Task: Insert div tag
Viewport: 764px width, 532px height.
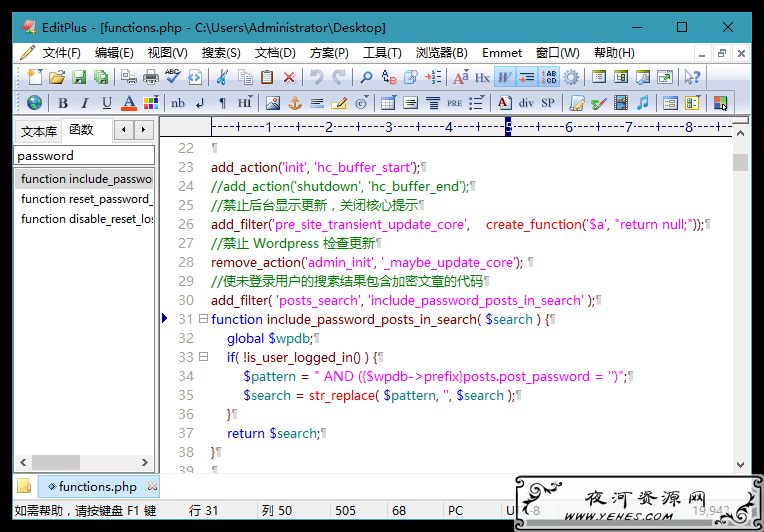Action: [x=526, y=103]
